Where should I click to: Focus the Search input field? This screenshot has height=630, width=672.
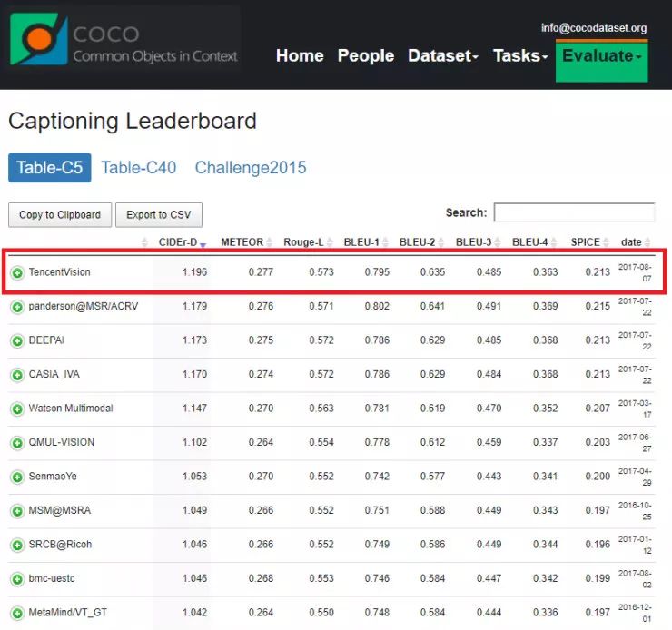pos(574,212)
